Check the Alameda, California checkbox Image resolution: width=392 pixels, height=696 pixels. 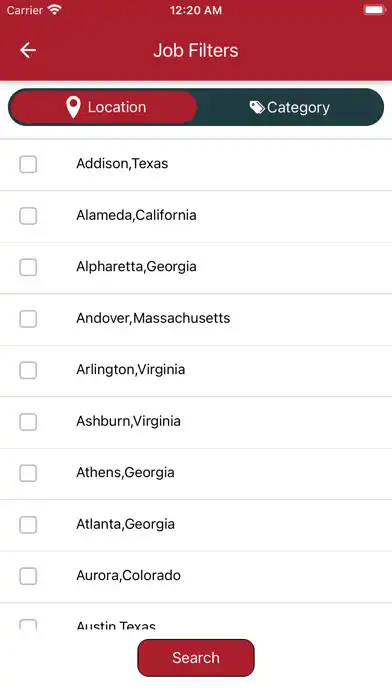28,216
